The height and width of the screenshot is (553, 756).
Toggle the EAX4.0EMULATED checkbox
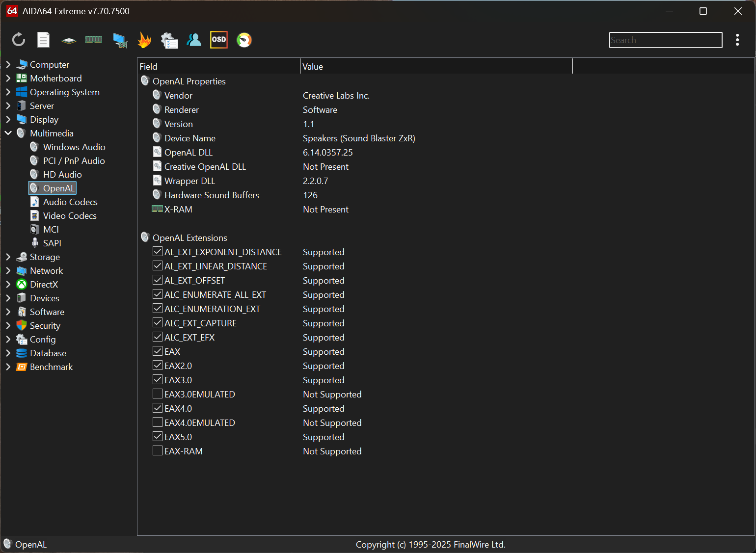click(158, 422)
